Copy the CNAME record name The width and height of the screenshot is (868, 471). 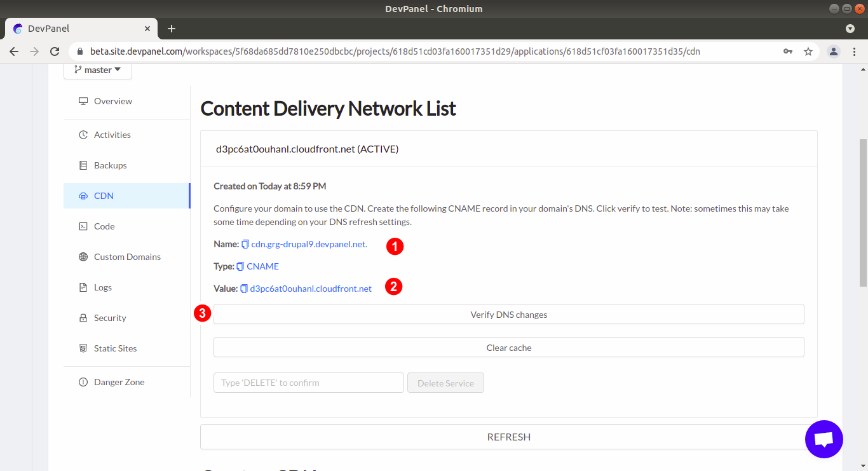point(244,243)
